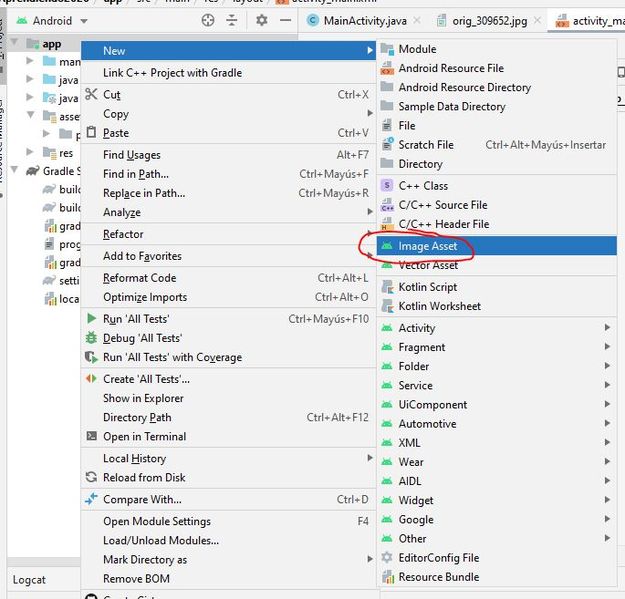Open the Local History submenu
Screen dimensions: 625x599
[x=228, y=458]
